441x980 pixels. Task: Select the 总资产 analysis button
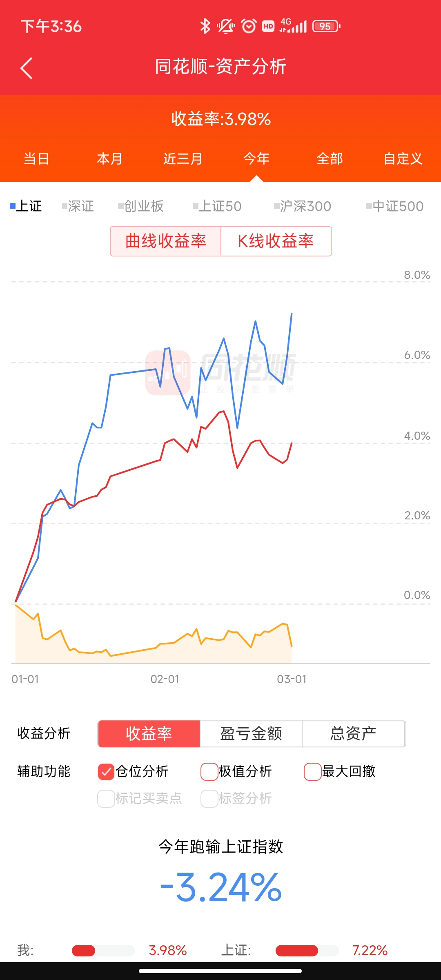pos(353,734)
